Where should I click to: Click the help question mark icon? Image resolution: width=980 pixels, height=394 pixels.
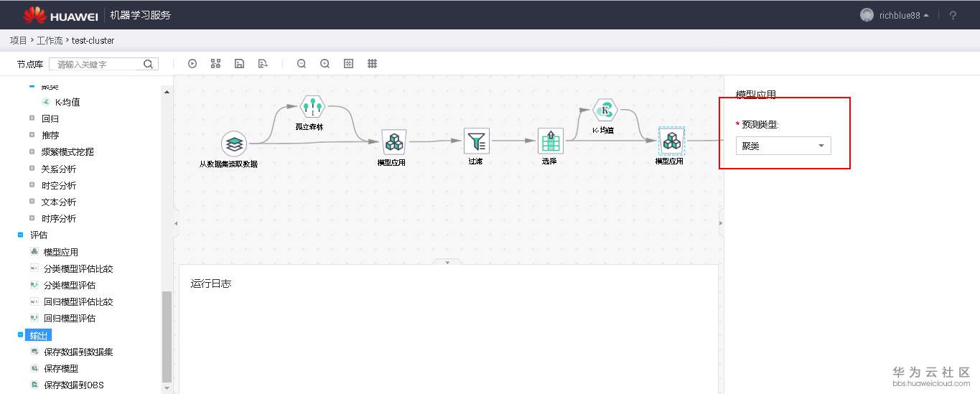click(x=953, y=15)
